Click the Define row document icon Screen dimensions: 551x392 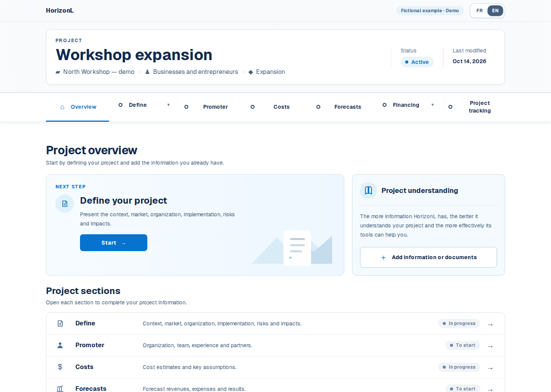(x=60, y=323)
